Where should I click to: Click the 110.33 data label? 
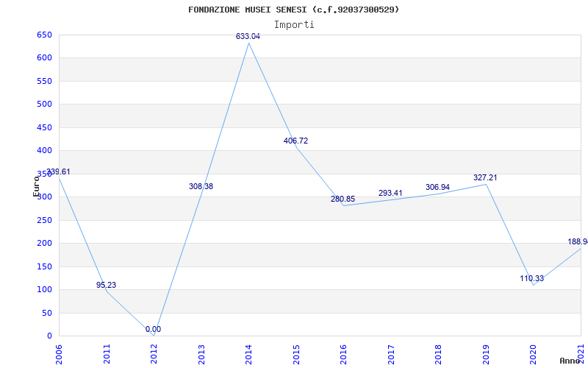[531, 279]
